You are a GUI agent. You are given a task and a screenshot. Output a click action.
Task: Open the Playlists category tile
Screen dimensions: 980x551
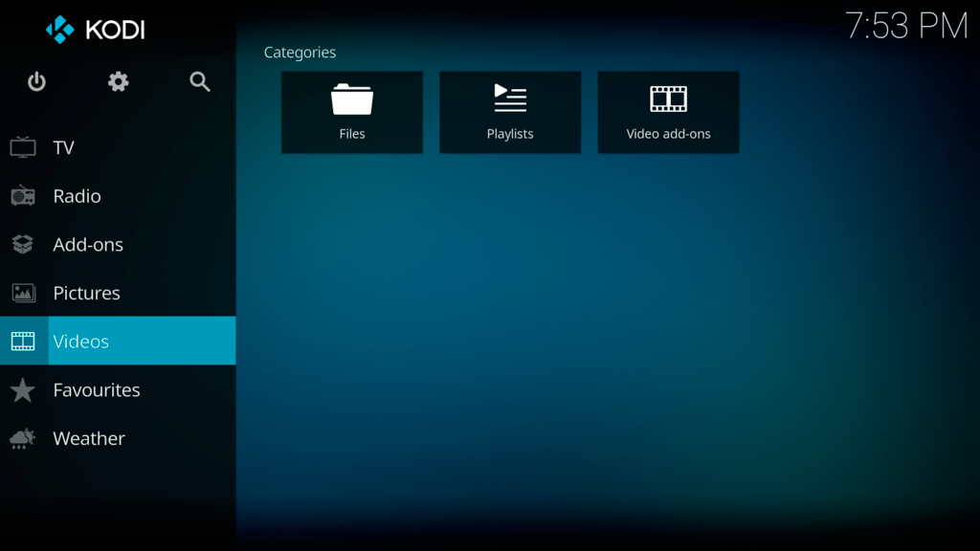(x=510, y=112)
